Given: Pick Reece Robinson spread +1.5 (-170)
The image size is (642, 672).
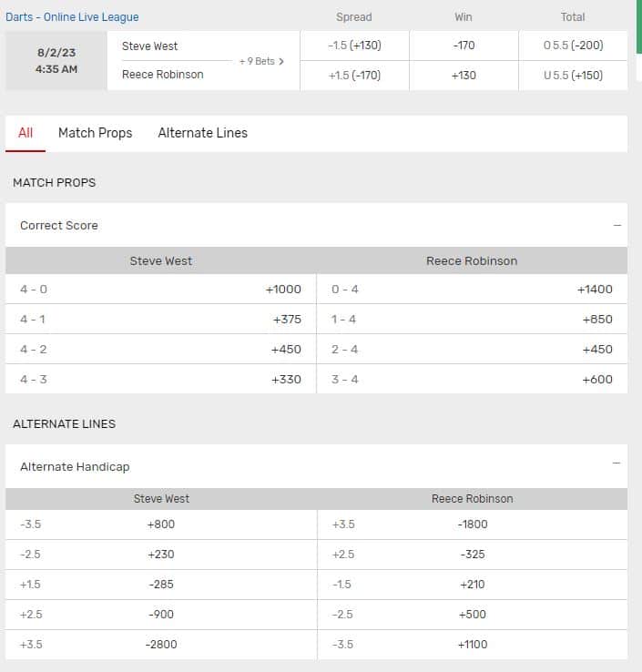Looking at the screenshot, I should coord(354,76).
